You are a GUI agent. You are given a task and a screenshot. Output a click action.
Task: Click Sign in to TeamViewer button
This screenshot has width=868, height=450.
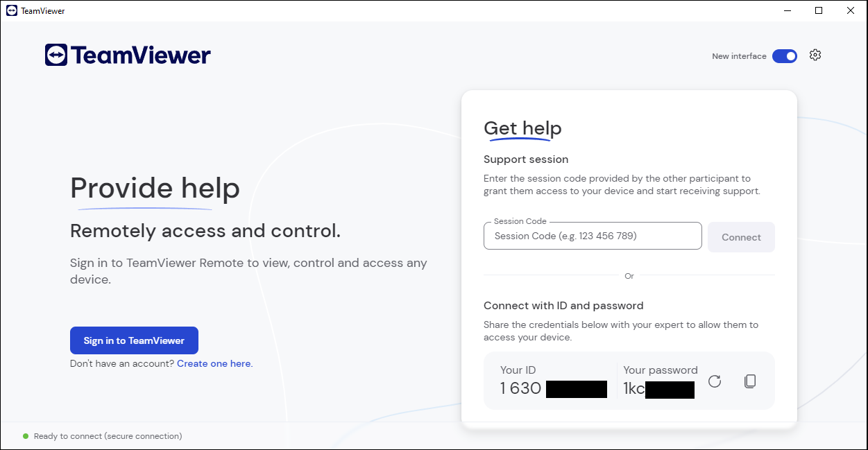click(x=134, y=340)
